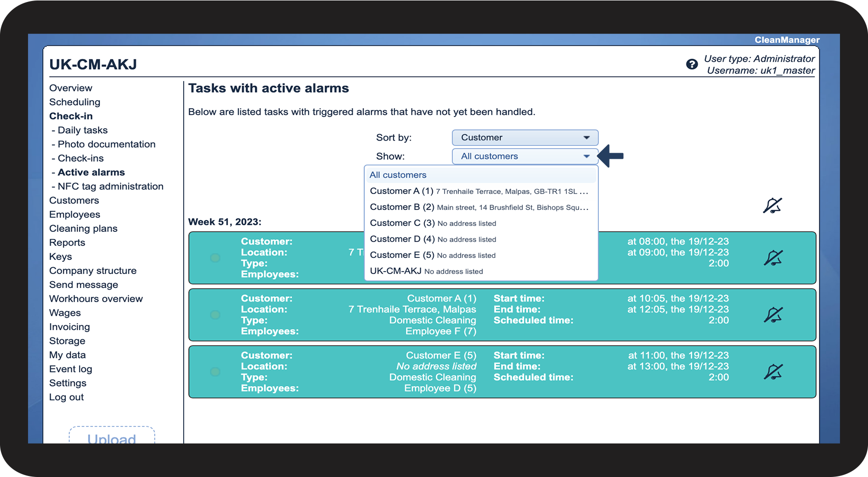Select radio circle on Customer E task

(x=215, y=372)
